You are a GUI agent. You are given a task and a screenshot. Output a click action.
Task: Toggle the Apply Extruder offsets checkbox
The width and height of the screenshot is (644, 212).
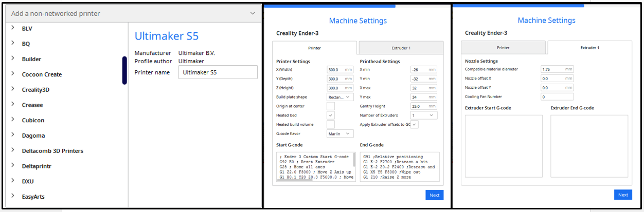coord(415,124)
